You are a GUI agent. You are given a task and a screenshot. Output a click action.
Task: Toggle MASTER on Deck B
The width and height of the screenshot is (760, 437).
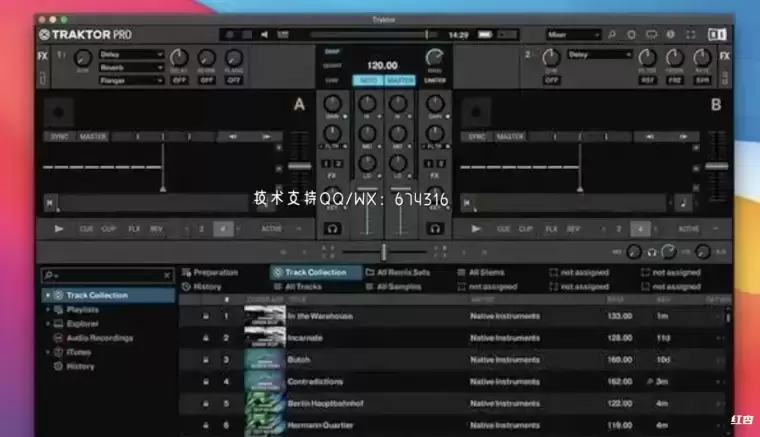[x=510, y=137]
